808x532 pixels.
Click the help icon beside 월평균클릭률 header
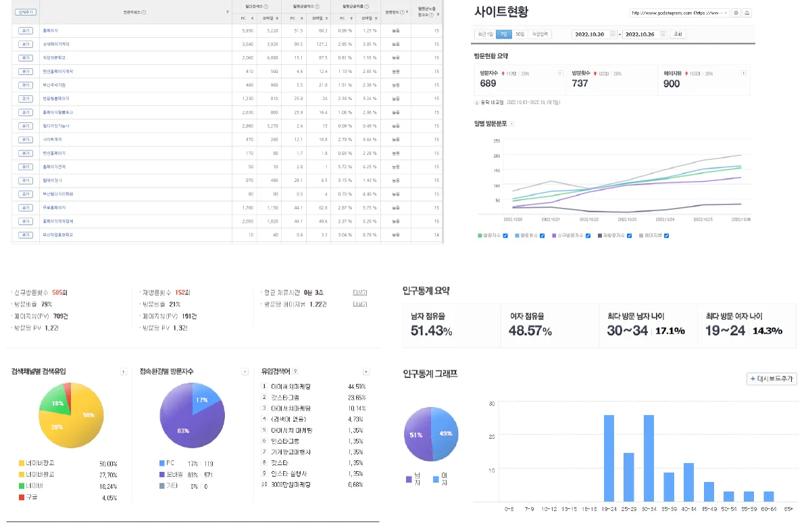[x=366, y=7]
